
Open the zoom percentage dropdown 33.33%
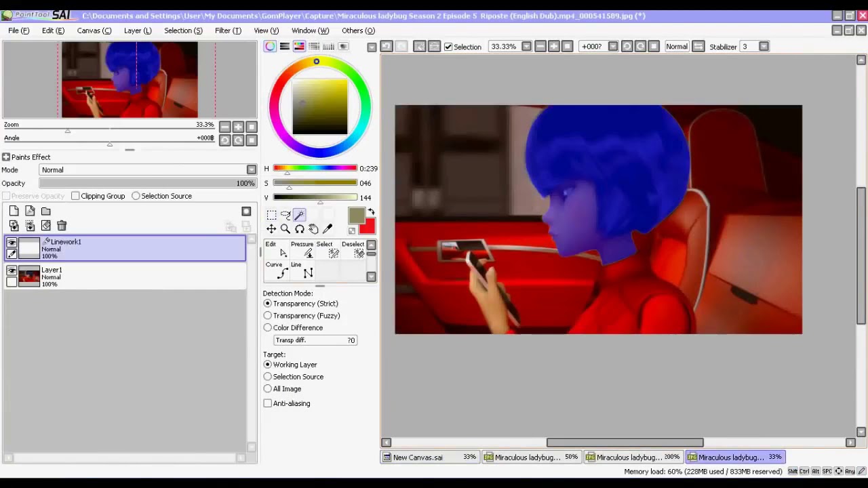point(526,47)
